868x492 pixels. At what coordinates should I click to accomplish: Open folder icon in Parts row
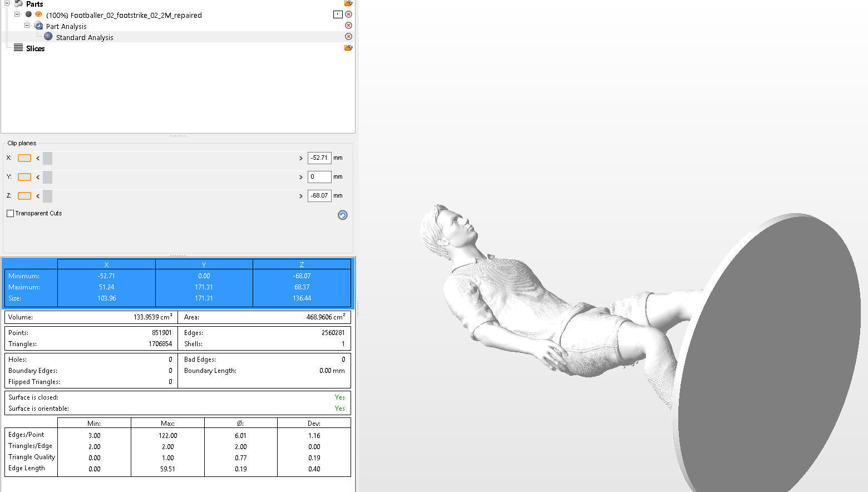[348, 3]
